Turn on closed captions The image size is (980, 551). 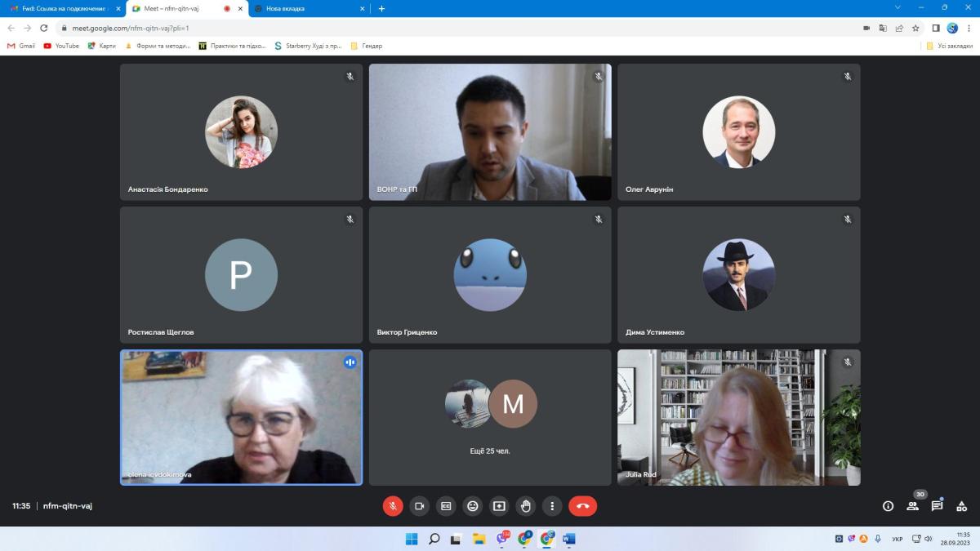pos(446,506)
